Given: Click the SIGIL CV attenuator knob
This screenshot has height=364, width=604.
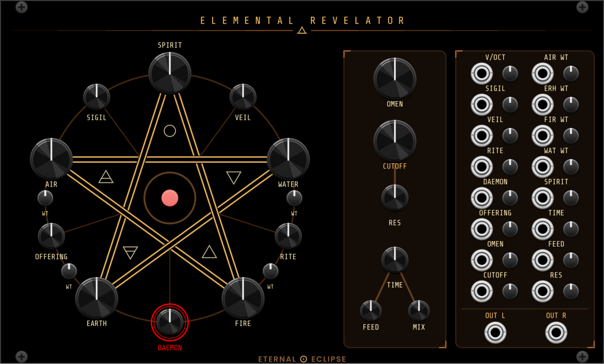Looking at the screenshot, I should pos(510,105).
